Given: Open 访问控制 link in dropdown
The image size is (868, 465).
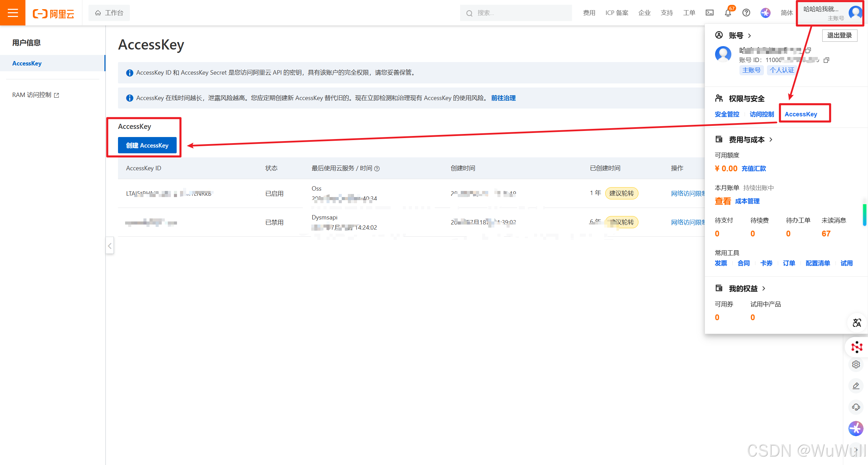Looking at the screenshot, I should point(762,114).
